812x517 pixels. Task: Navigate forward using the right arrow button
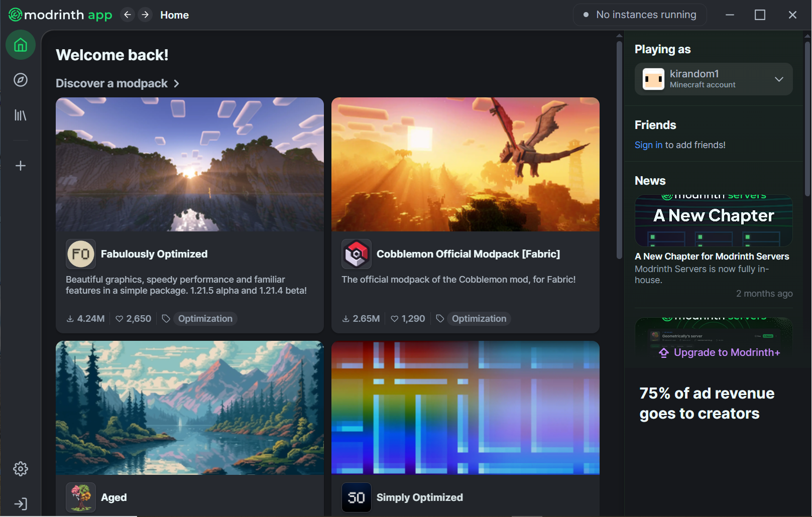tap(145, 15)
